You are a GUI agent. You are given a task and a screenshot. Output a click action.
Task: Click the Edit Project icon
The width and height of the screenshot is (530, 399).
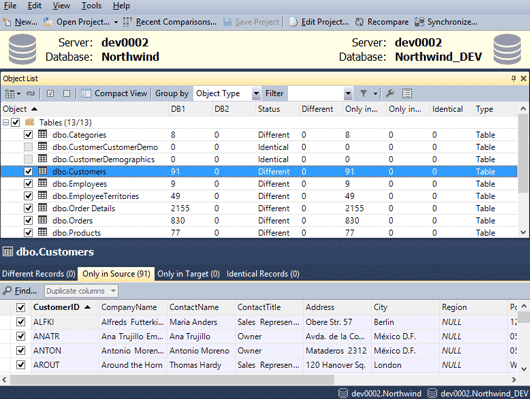click(293, 22)
